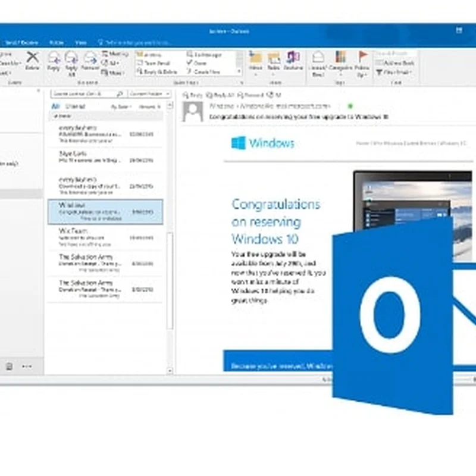Click the Reply icon in the ribbon
The width and height of the screenshot is (476, 476).
(54, 61)
